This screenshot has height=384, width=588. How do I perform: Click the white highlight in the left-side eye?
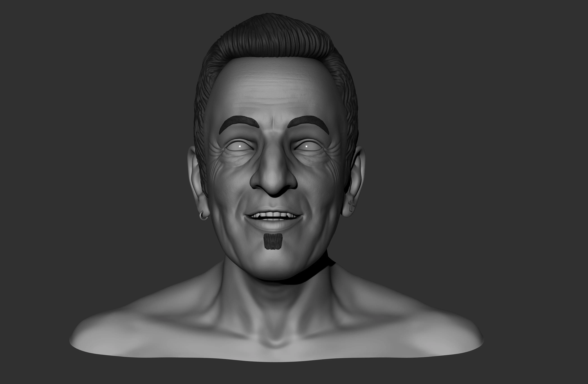tap(240, 146)
